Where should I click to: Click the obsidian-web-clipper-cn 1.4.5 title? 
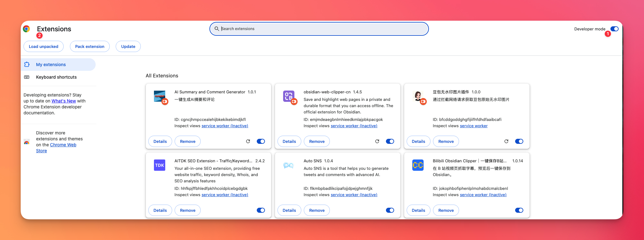(333, 92)
